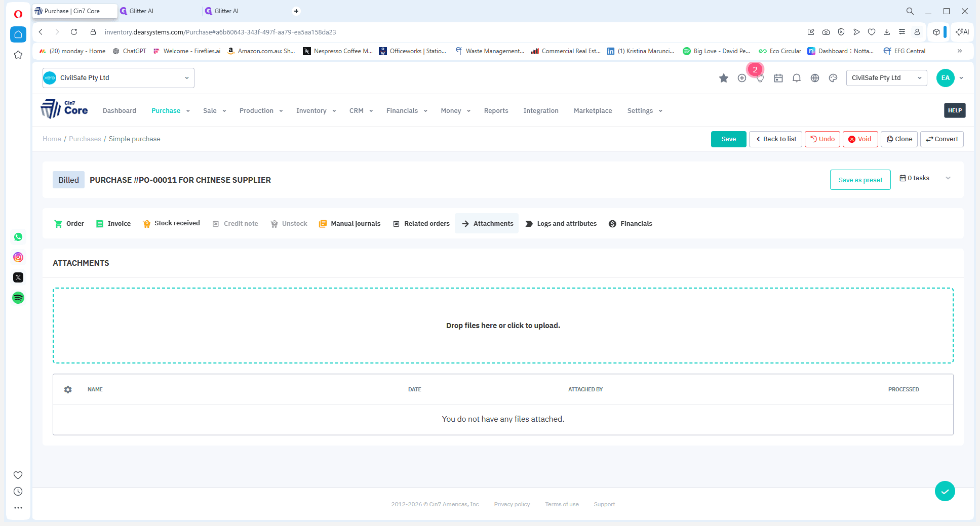Click the green Save button

[729, 139]
